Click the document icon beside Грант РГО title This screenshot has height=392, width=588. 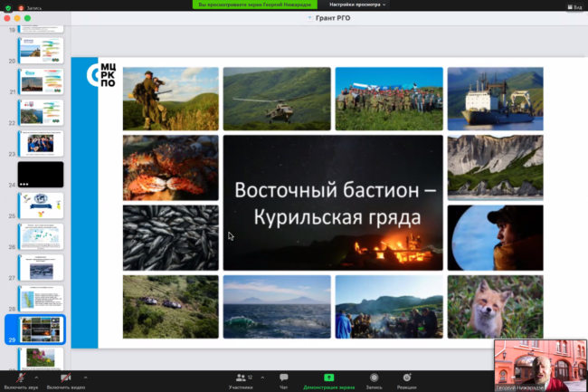pos(309,18)
